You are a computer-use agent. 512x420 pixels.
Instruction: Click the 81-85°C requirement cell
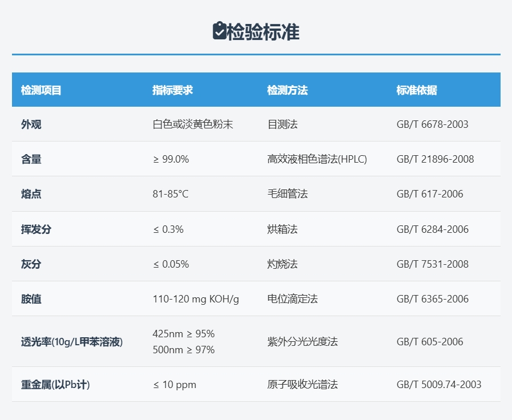click(171, 194)
